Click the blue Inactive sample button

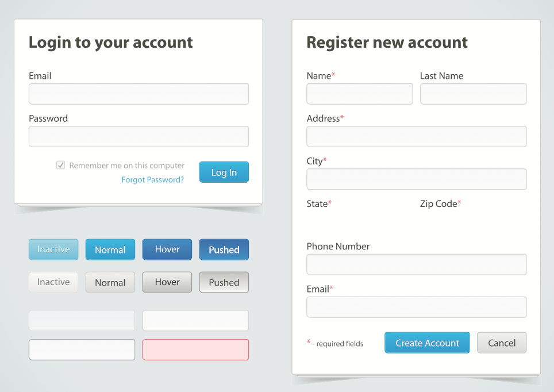pyautogui.click(x=53, y=249)
